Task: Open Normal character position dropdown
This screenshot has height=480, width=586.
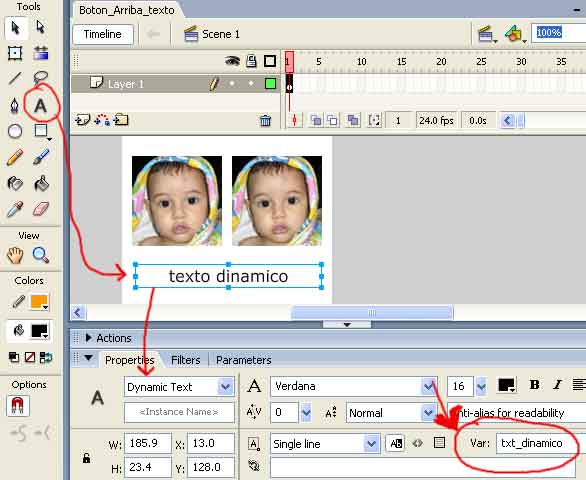Action: (428, 413)
